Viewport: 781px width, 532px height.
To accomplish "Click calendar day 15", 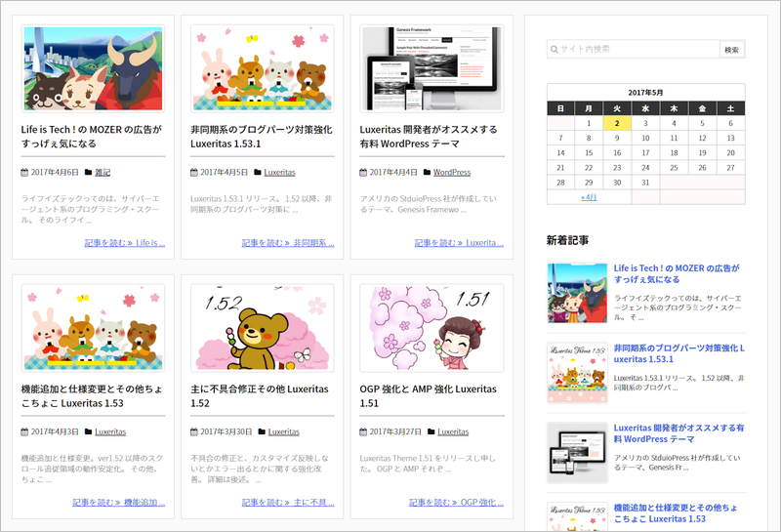I will [589, 153].
